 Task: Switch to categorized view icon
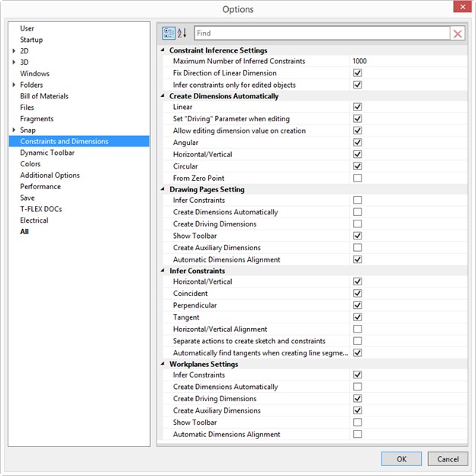[169, 33]
